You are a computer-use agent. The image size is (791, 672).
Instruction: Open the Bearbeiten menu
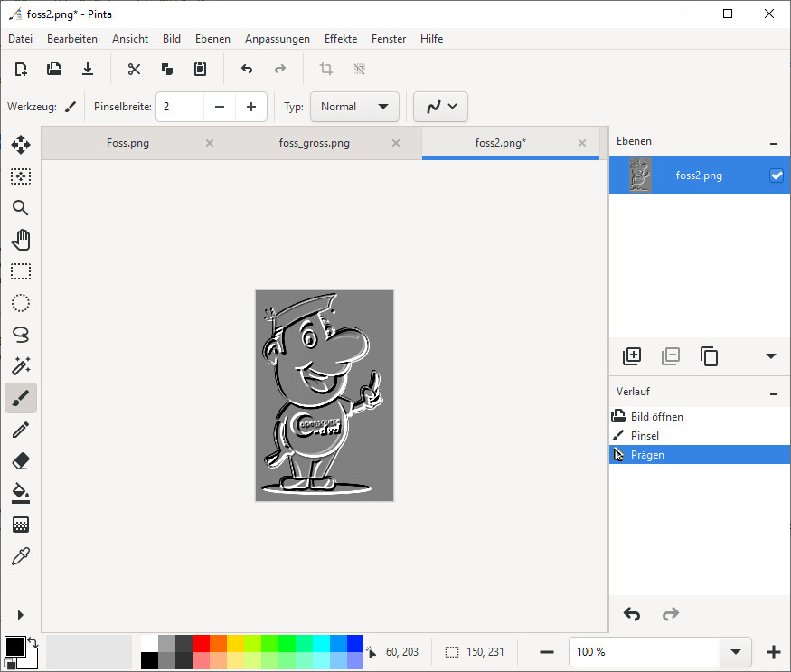(x=72, y=39)
